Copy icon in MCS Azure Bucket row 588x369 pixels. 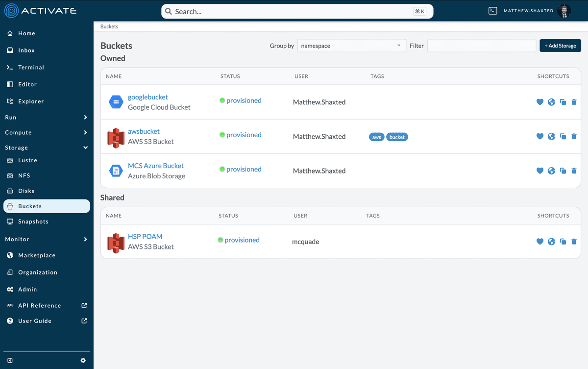click(563, 171)
